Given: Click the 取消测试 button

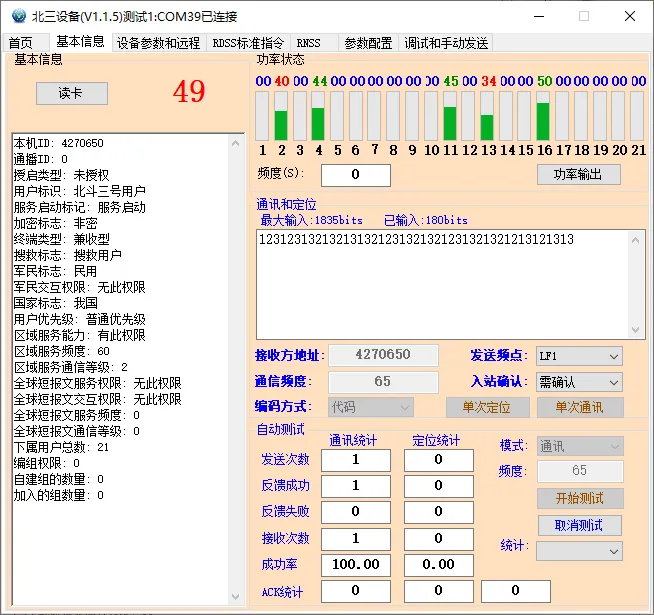Looking at the screenshot, I should coord(579,525).
